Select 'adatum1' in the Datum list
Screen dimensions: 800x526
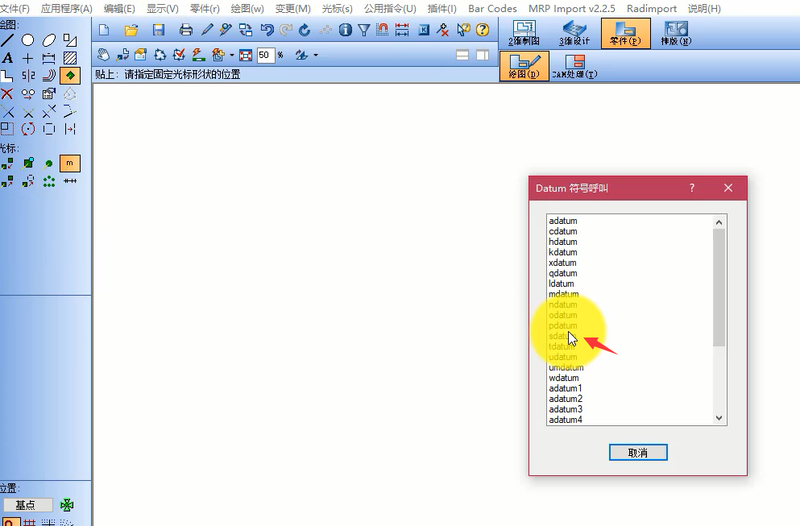coord(565,388)
